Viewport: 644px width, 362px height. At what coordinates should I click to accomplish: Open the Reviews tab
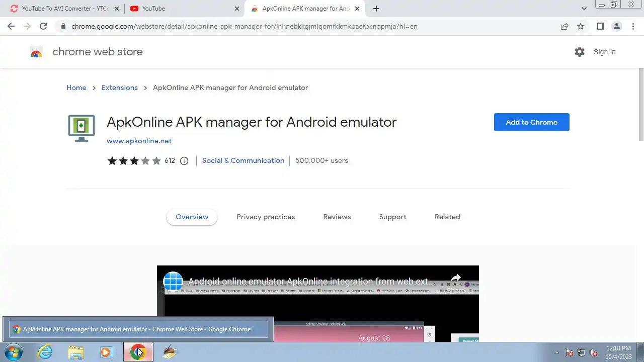pyautogui.click(x=337, y=217)
